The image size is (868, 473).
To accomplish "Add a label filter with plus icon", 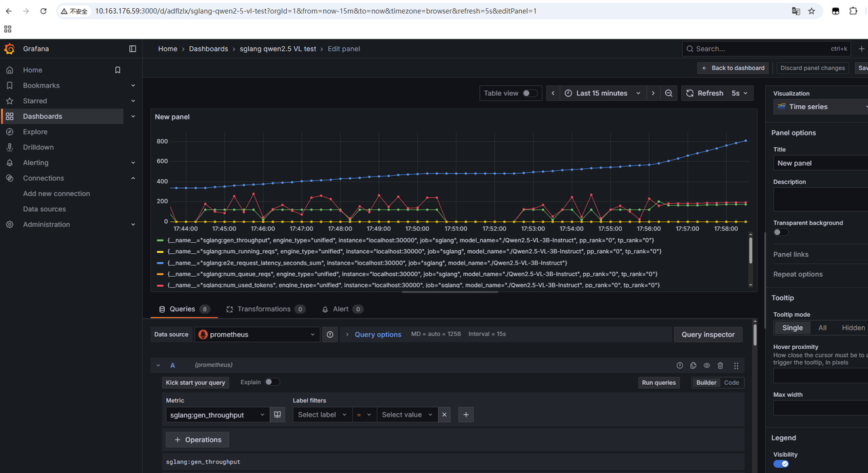I will (x=466, y=415).
